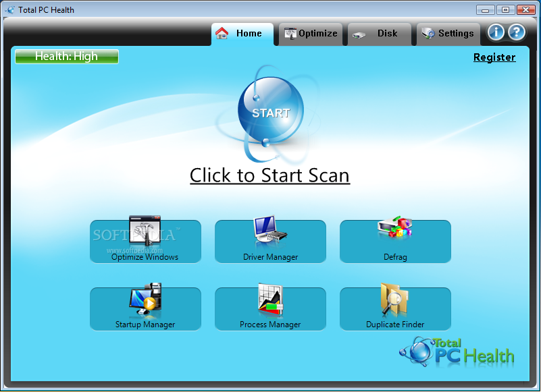This screenshot has height=392, width=541.
Task: Switch to the Optimize tab
Action: 311,34
